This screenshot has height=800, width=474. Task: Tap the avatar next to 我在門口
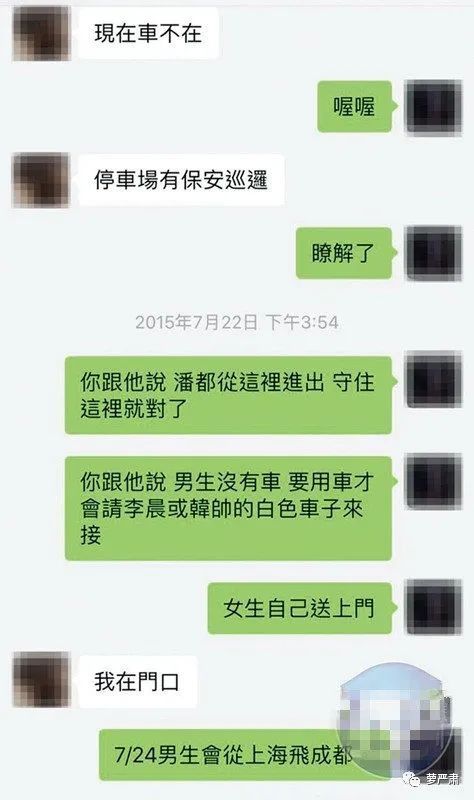point(41,679)
